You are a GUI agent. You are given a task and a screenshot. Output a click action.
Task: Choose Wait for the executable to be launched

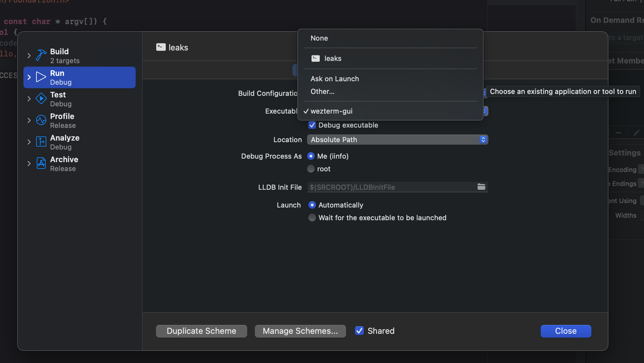[312, 218]
